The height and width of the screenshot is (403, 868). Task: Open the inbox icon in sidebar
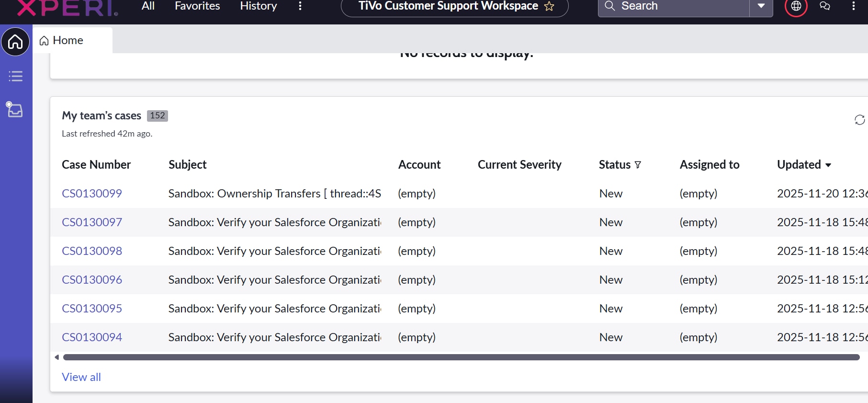14,110
